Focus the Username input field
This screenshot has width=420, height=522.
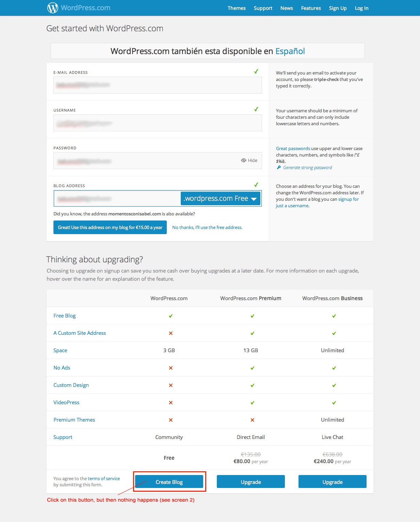point(158,123)
